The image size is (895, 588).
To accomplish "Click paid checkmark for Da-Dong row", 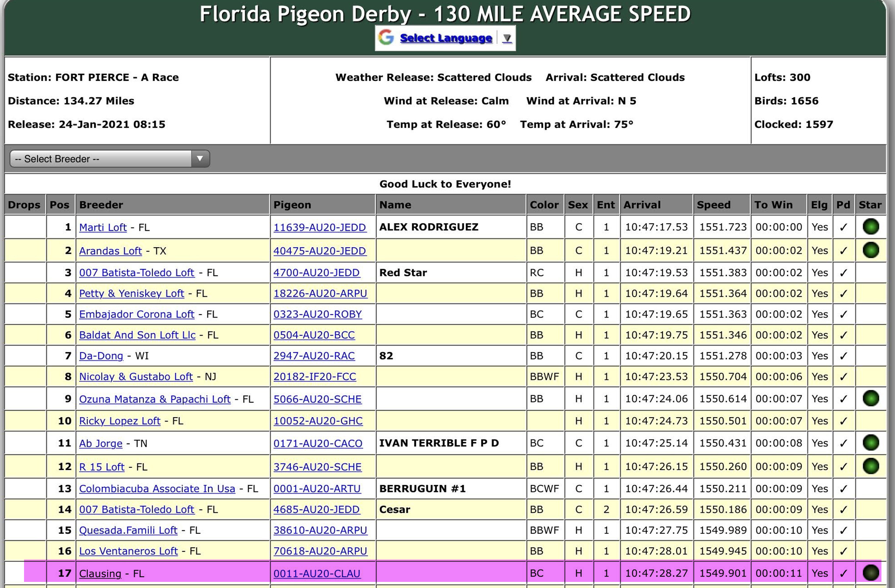I will [843, 356].
